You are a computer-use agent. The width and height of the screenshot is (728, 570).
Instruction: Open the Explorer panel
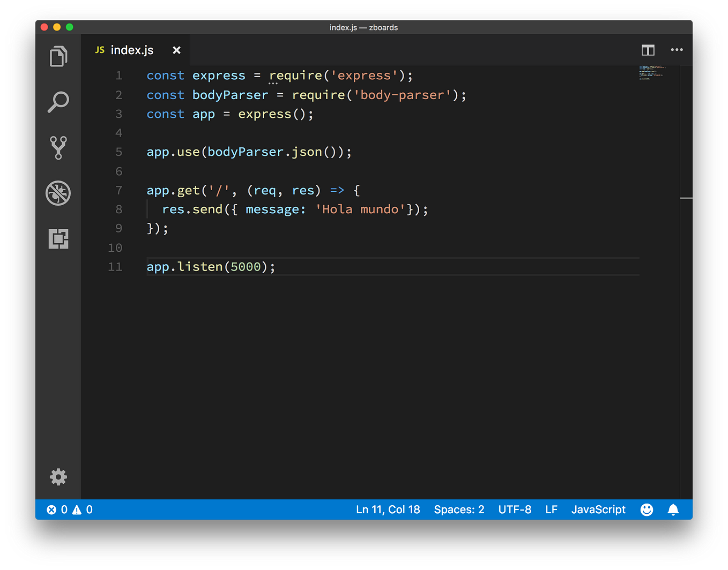point(58,56)
